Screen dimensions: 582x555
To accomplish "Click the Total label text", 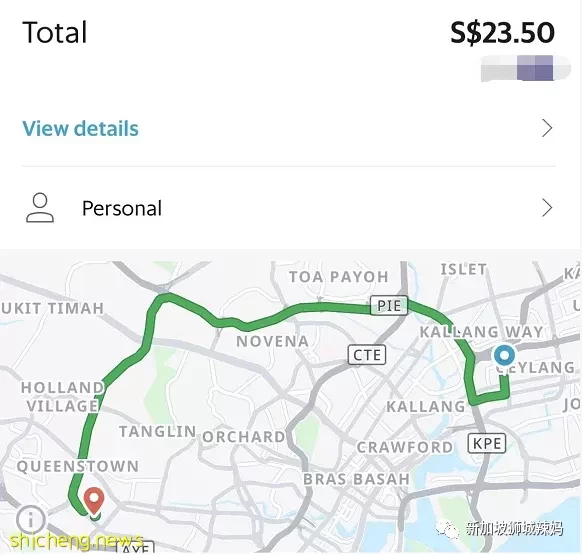I will point(55,33).
